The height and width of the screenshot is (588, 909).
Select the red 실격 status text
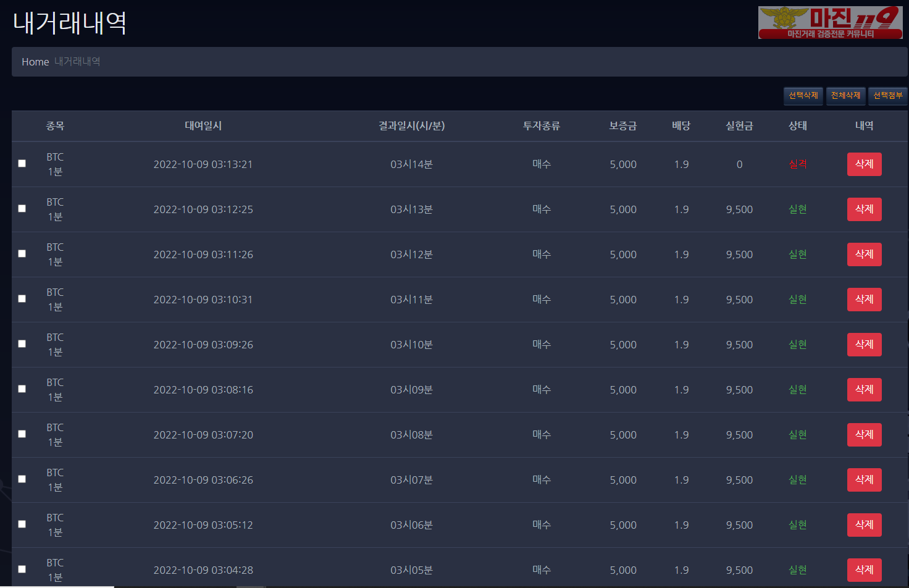click(x=798, y=164)
